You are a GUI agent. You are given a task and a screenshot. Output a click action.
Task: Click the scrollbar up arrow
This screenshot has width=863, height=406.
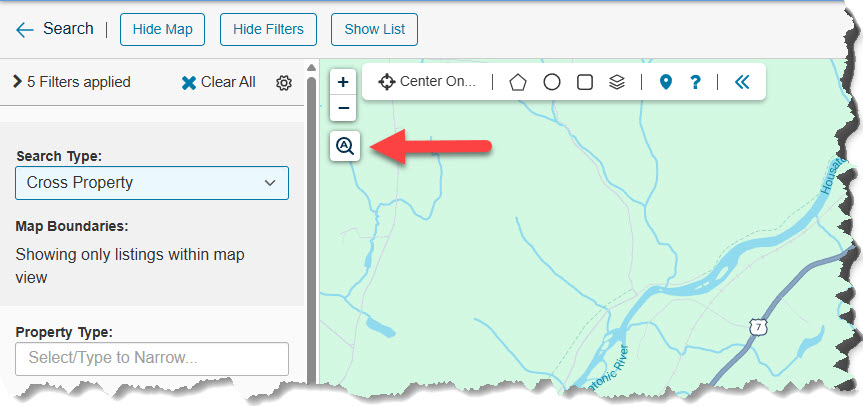[311, 68]
